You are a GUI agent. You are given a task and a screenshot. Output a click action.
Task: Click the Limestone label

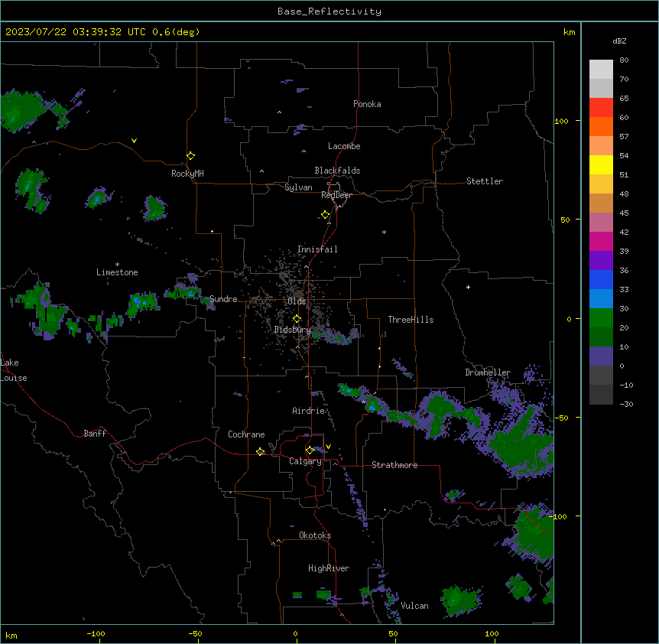[117, 272]
